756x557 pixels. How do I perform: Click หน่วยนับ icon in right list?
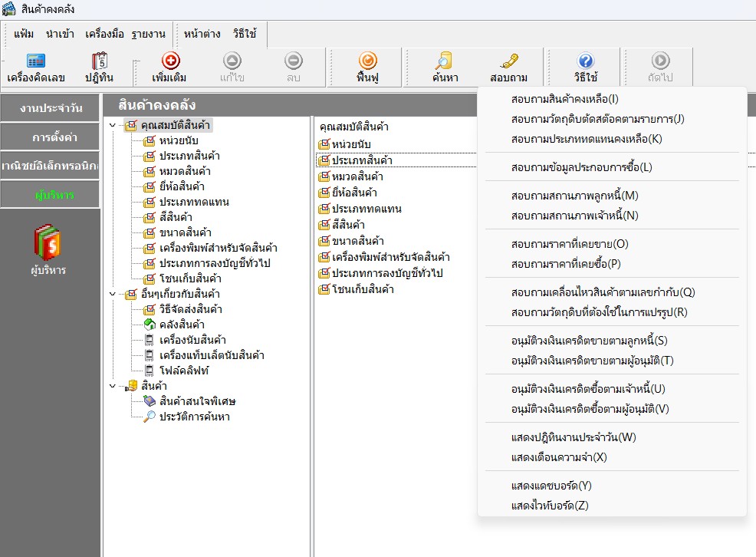pos(324,143)
